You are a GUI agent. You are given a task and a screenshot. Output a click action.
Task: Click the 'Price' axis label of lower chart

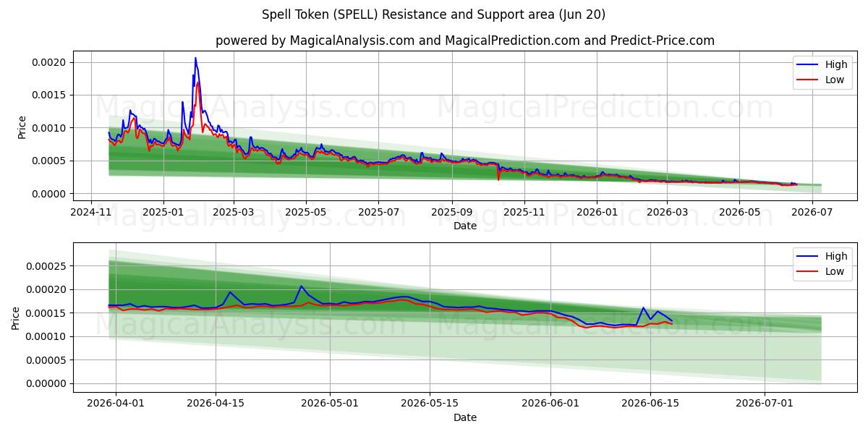coord(16,318)
